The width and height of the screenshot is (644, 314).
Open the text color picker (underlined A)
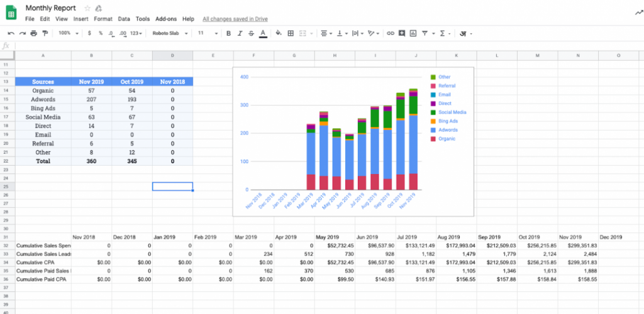(264, 33)
